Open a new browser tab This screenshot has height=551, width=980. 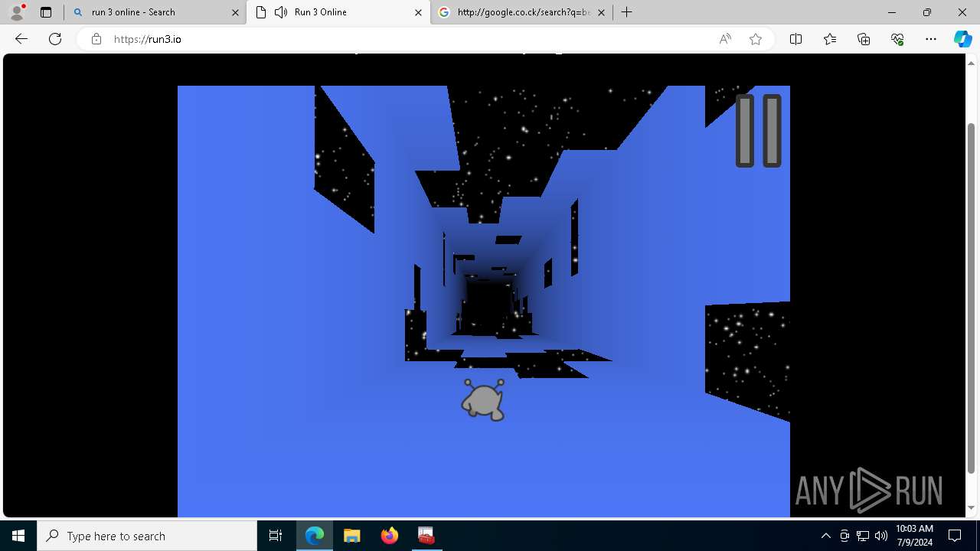click(627, 12)
